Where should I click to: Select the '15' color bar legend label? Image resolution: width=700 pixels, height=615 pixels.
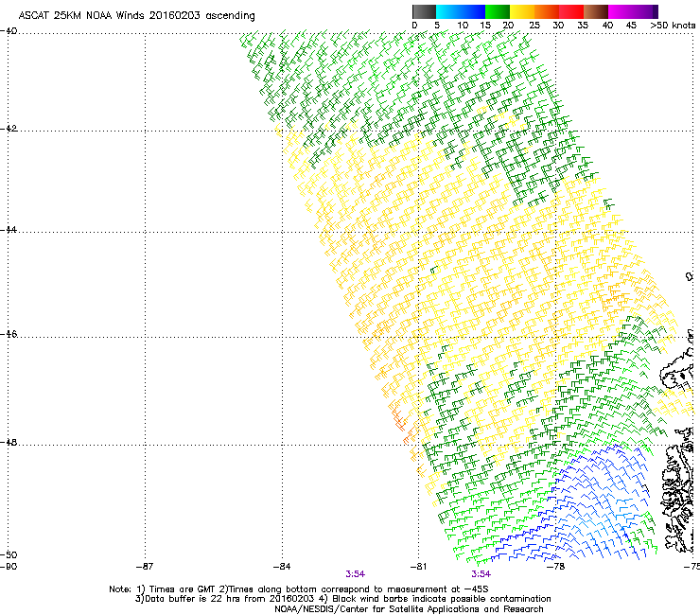485,26
